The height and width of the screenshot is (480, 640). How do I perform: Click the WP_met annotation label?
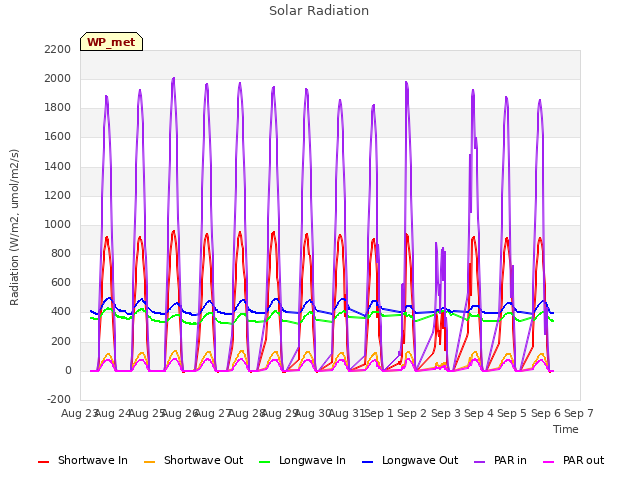[x=111, y=42]
